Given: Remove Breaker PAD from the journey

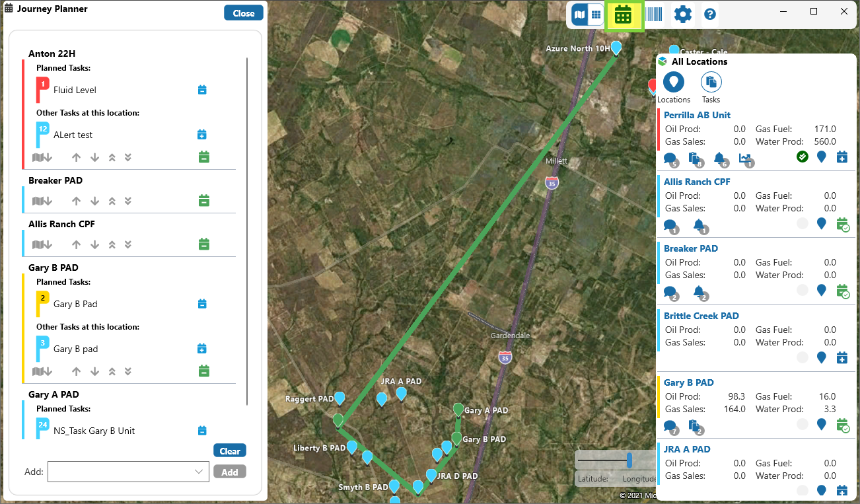Looking at the screenshot, I should pyautogui.click(x=204, y=201).
